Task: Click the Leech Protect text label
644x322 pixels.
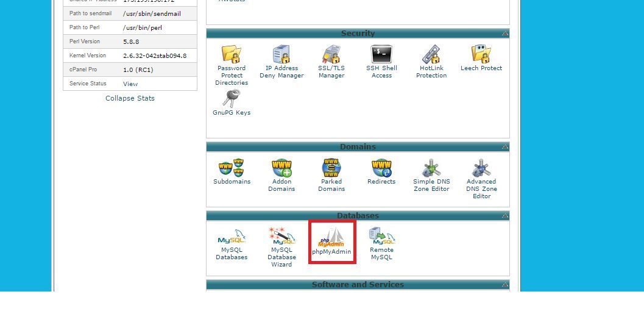Action: 481,68
